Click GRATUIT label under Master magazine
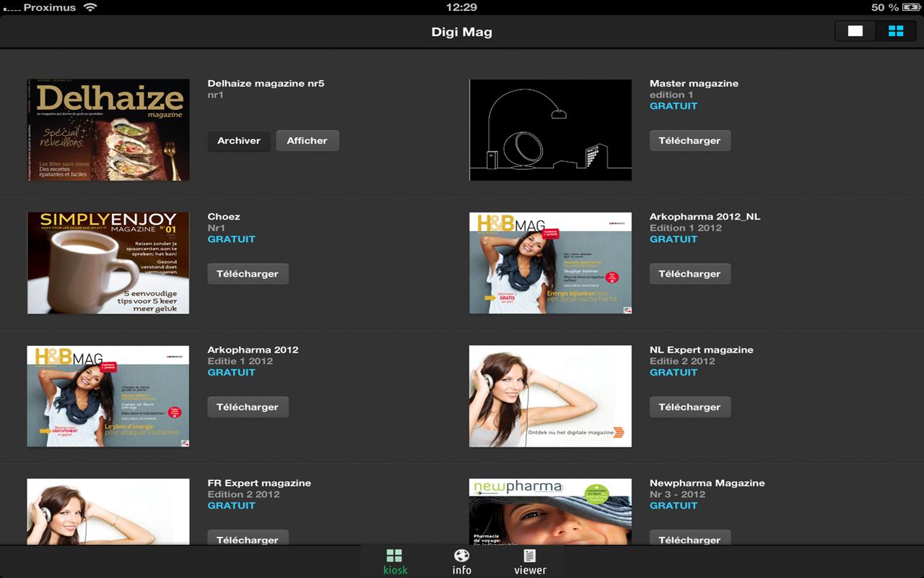 click(674, 106)
